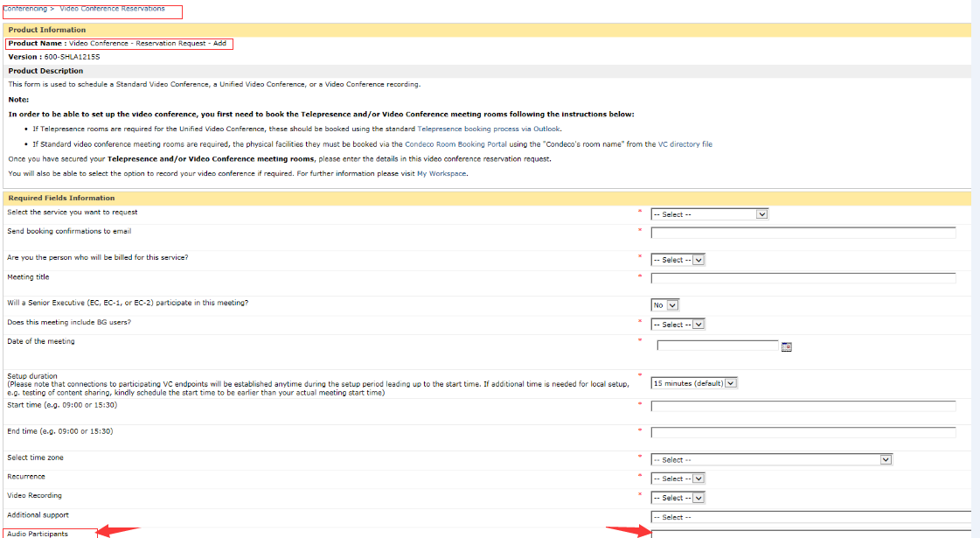
Task: Click the booking confirmations email field
Action: click(803, 233)
